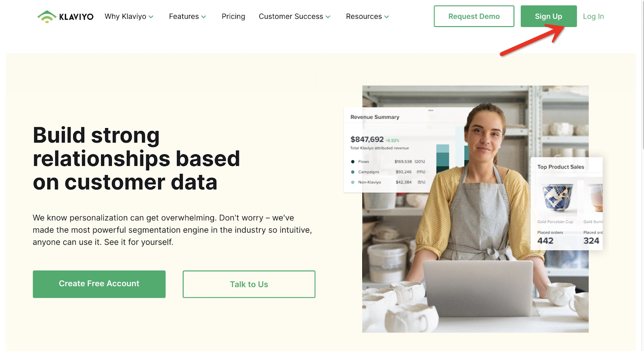Viewport: 644px width, 351px height.
Task: Click the Revenue Summary card header
Action: click(375, 117)
